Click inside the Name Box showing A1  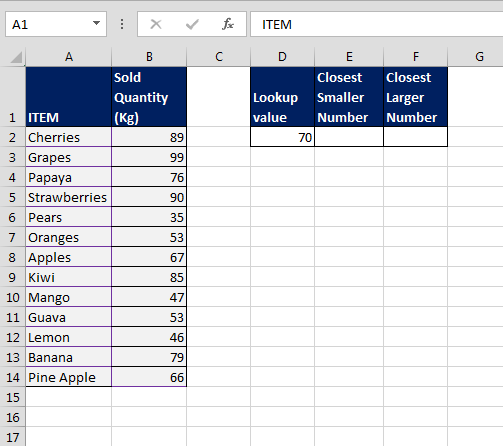point(48,24)
